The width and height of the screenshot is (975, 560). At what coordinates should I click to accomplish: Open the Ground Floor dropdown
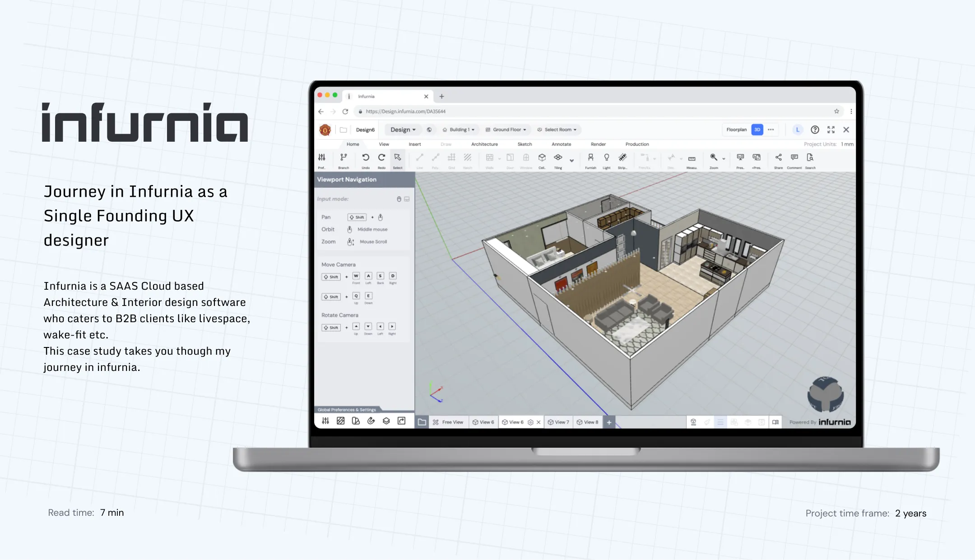[x=506, y=130]
